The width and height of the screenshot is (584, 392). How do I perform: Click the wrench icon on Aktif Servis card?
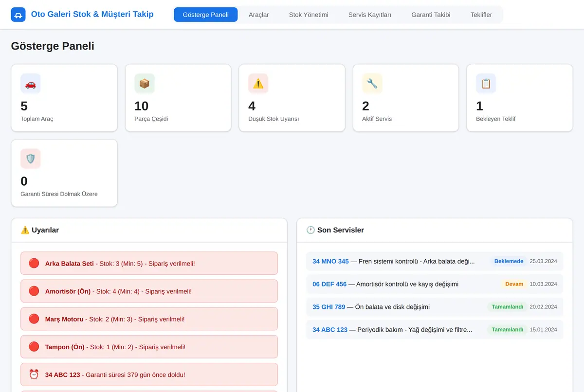372,84
